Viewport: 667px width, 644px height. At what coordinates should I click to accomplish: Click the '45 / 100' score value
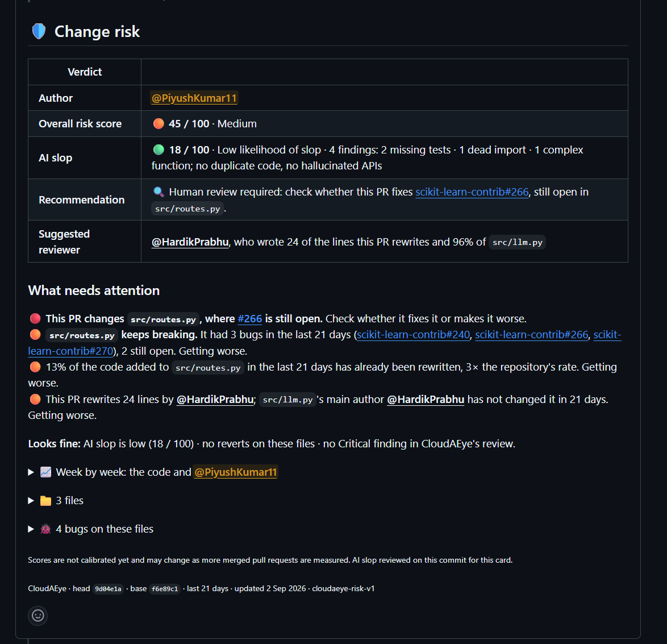click(x=189, y=123)
